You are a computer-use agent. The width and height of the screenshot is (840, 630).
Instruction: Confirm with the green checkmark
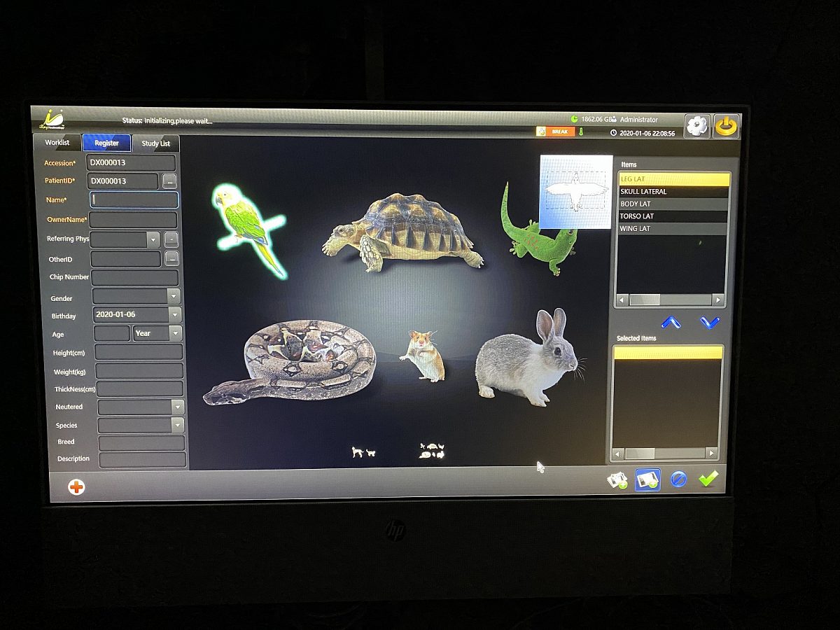point(708,479)
